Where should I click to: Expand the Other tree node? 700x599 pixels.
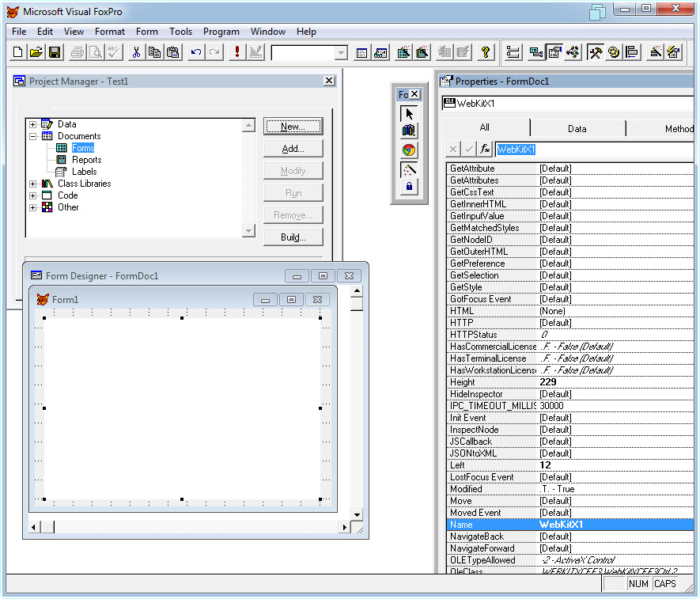click(33, 207)
